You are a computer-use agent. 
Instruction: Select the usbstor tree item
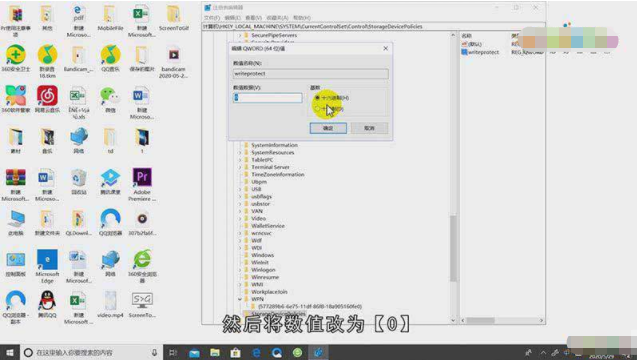(x=260, y=204)
